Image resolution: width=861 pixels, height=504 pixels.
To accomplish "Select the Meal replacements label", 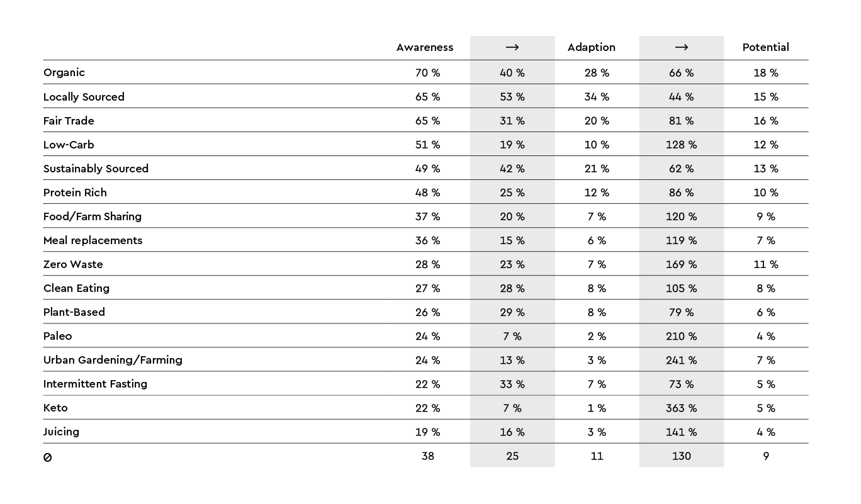I will click(x=93, y=240).
